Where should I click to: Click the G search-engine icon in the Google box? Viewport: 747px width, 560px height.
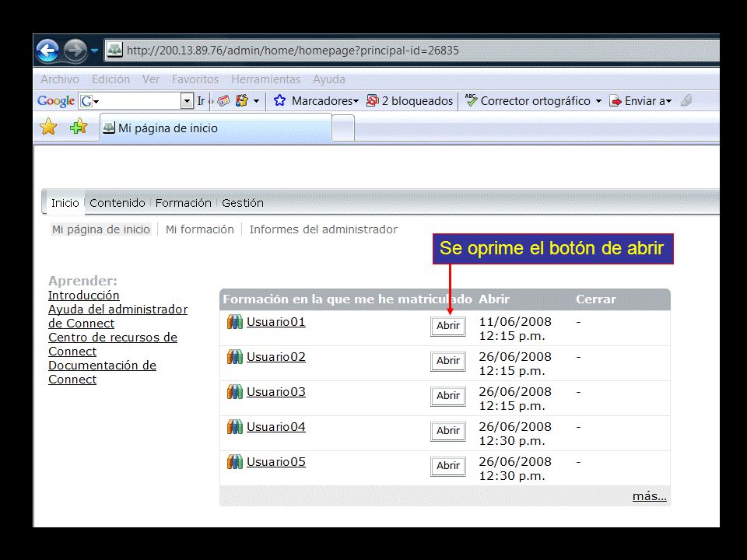pyautogui.click(x=86, y=101)
